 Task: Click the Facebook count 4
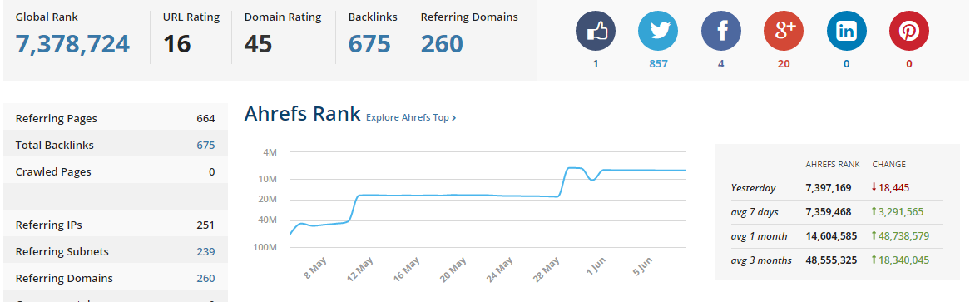point(720,64)
